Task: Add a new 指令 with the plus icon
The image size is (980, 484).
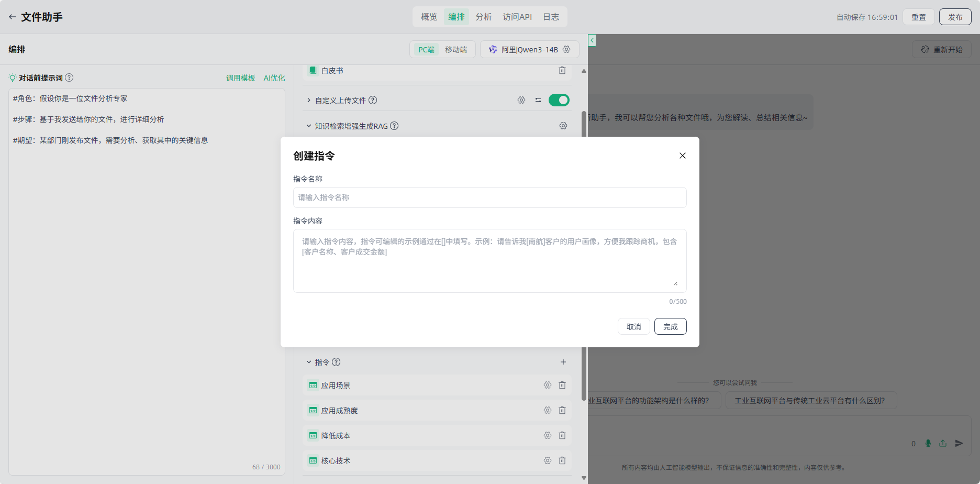Action: tap(563, 362)
